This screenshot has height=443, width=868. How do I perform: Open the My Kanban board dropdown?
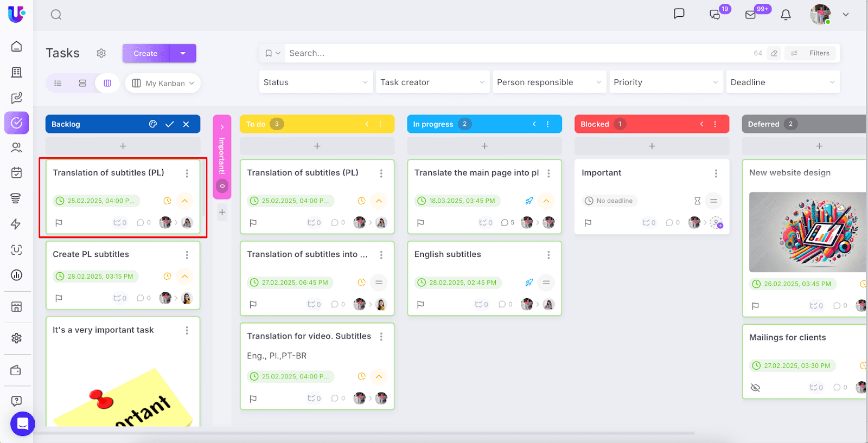163,83
